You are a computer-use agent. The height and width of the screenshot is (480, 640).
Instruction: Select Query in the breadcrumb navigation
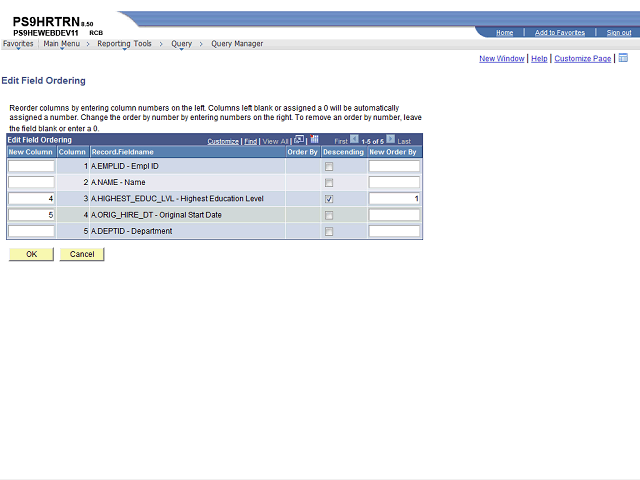181,44
